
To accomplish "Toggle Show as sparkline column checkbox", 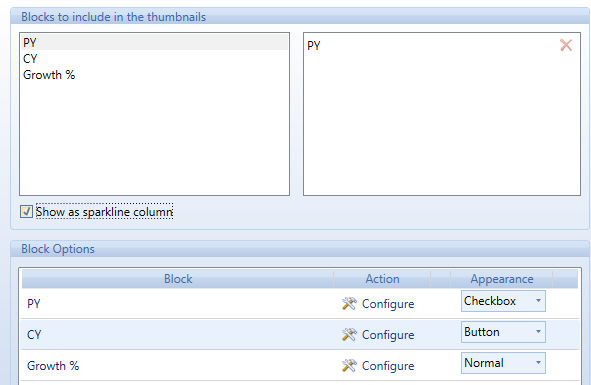I will click(x=26, y=212).
